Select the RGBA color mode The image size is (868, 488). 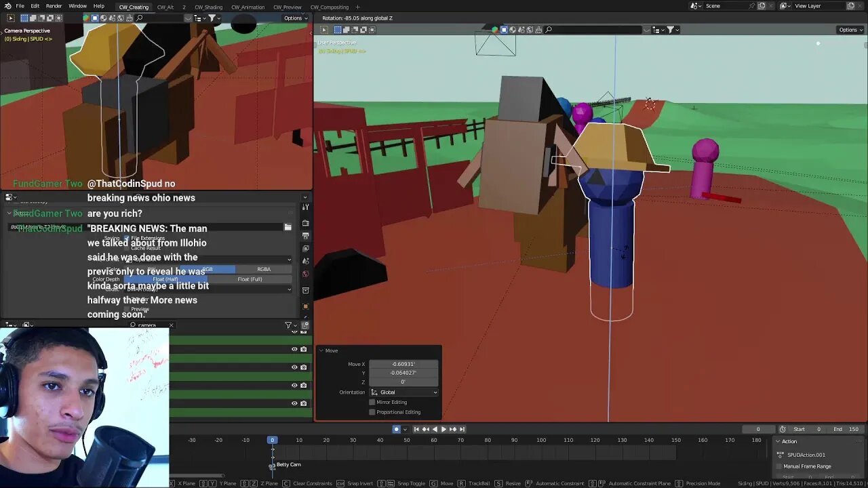pyautogui.click(x=264, y=269)
